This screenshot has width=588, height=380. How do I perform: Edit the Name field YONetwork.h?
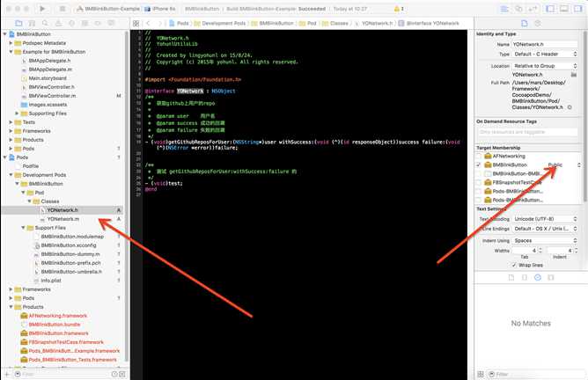point(545,44)
